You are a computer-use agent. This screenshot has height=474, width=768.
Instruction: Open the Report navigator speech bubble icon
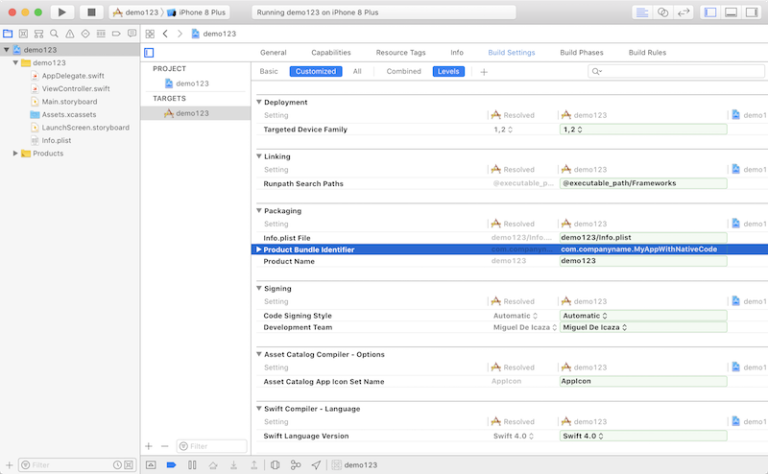[x=132, y=34]
